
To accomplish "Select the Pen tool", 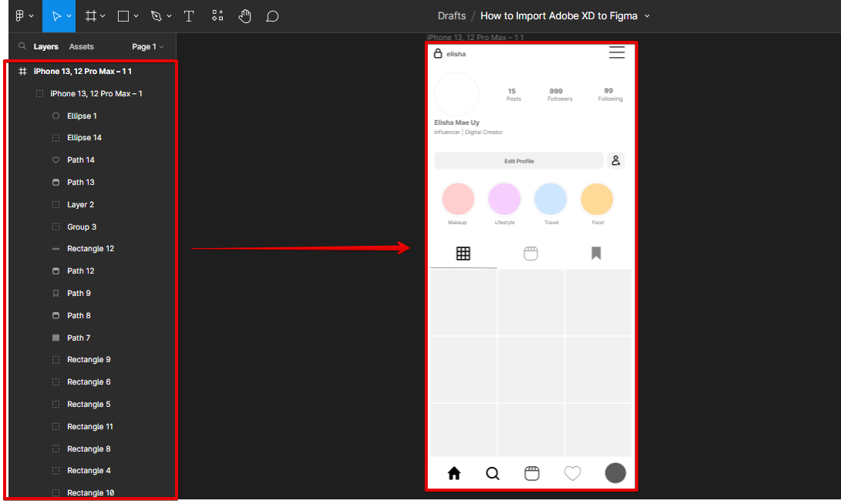I will point(156,15).
